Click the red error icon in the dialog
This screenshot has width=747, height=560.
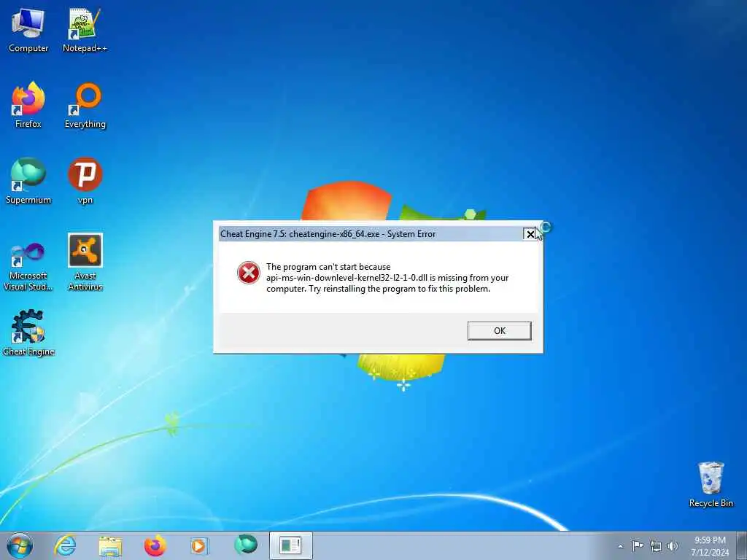pyautogui.click(x=248, y=273)
